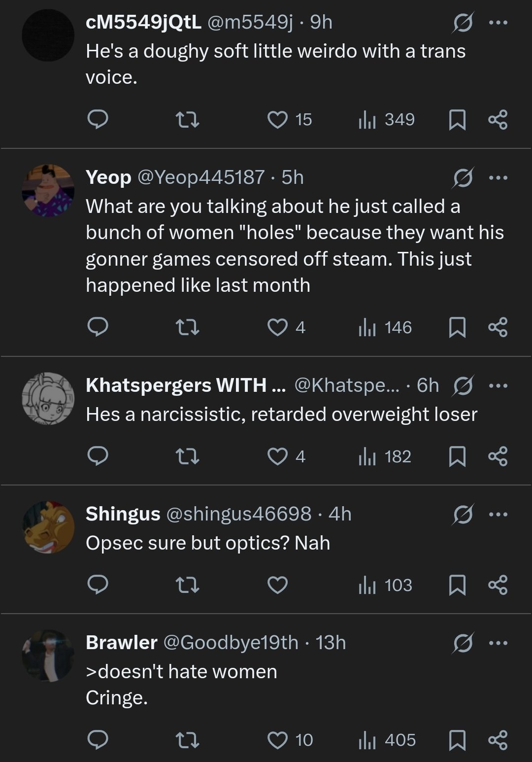Reply to Shingus's tweet
This screenshot has width=532, height=762.
[98, 585]
